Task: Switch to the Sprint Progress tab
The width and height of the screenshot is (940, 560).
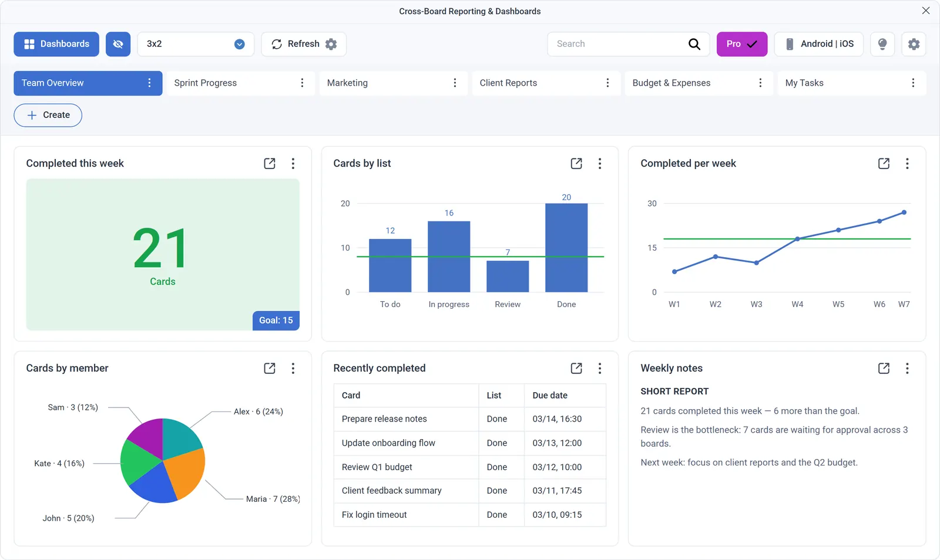Action: [241, 83]
